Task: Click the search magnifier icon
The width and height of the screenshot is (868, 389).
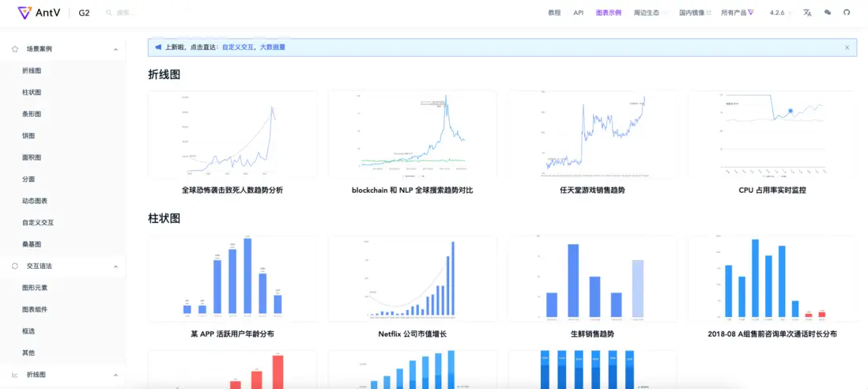Action: point(109,13)
